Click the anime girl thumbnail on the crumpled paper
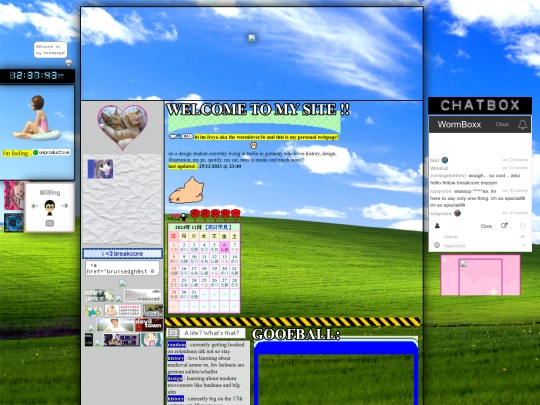The width and height of the screenshot is (540, 405). click(100, 169)
